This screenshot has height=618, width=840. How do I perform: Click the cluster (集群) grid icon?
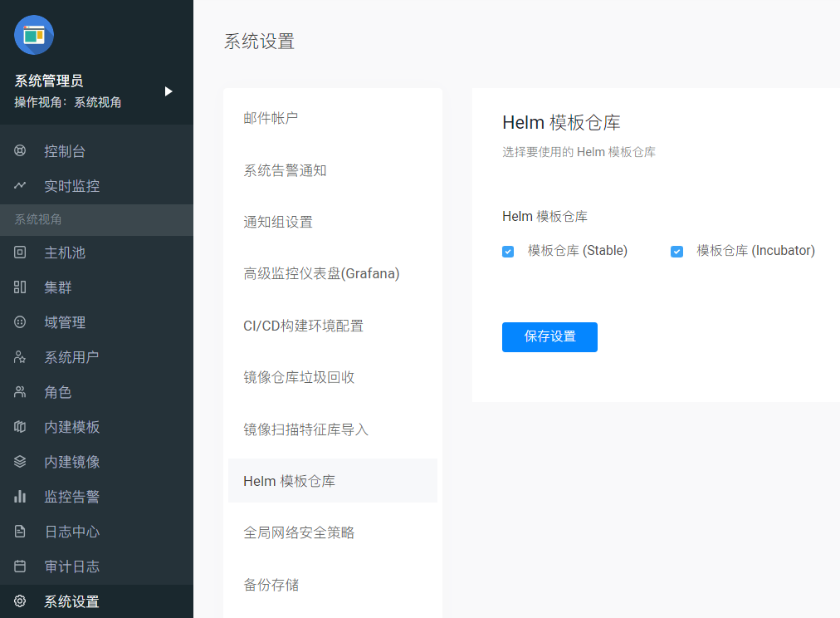20,287
